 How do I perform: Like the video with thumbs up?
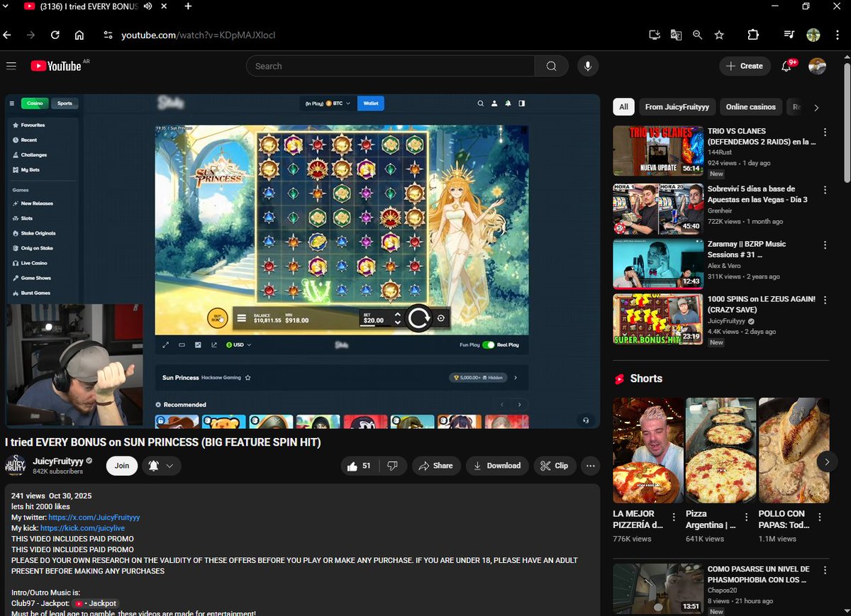point(359,466)
